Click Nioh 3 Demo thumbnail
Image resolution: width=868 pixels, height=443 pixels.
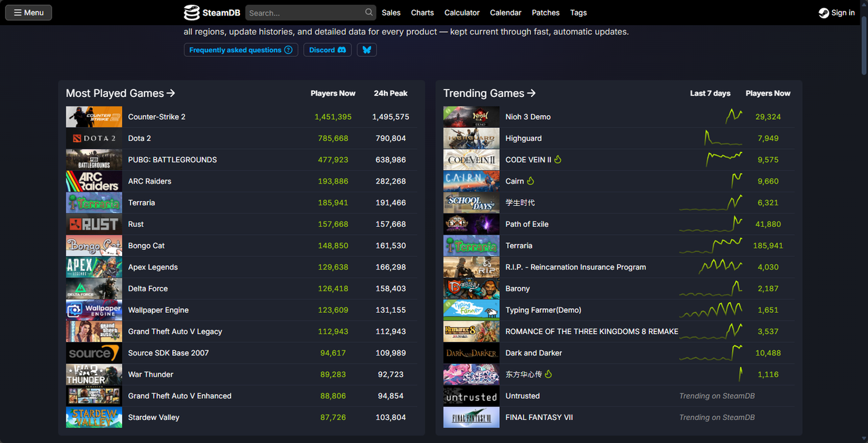[x=471, y=117]
